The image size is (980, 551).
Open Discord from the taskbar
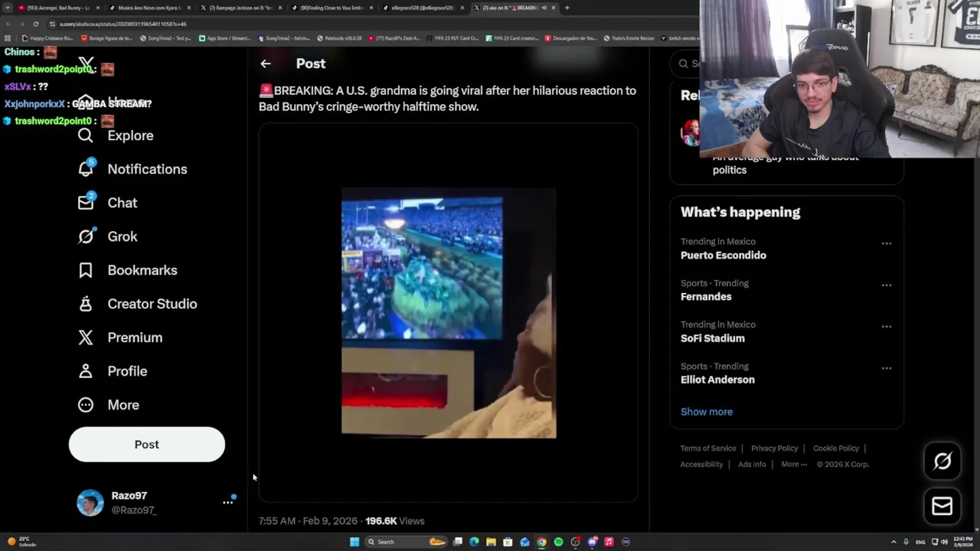pos(592,542)
